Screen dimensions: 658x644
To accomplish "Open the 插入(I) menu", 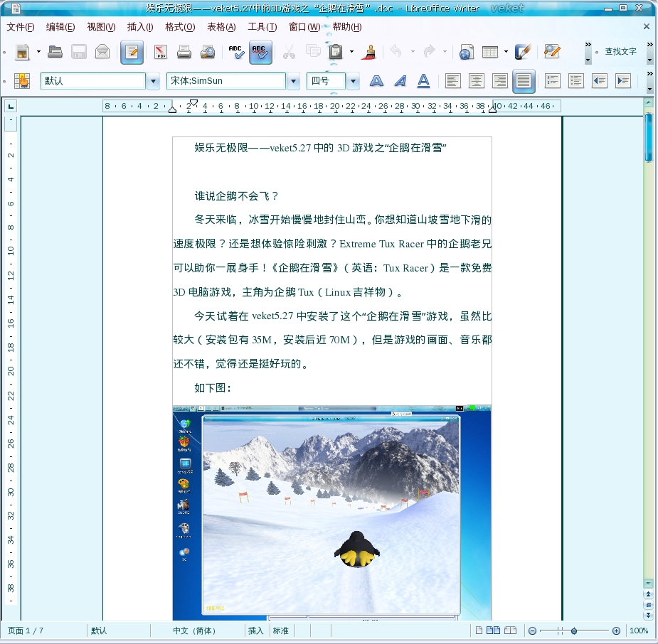I will tap(140, 27).
